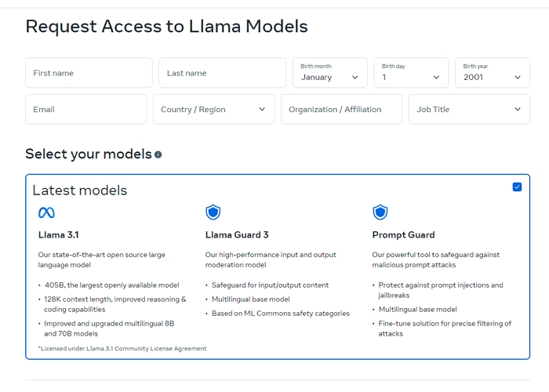Click 'Improved and upgraded multilingual 8B' bullet

[x=109, y=328]
